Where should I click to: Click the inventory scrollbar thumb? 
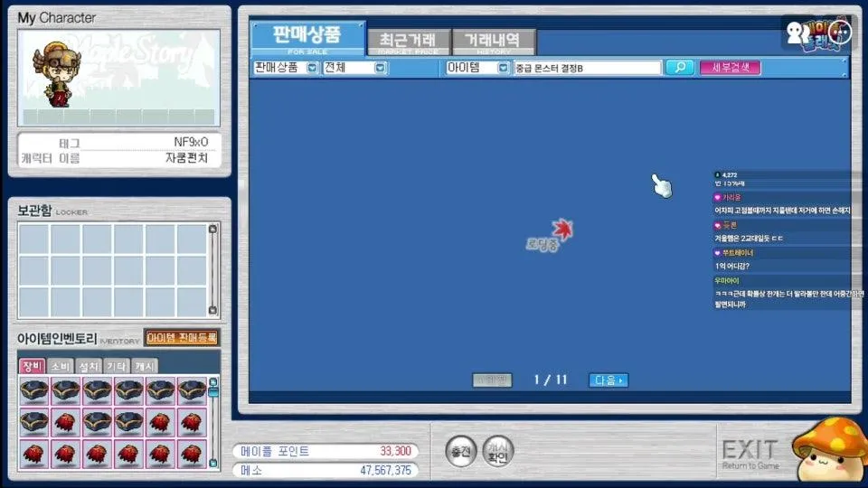213,391
